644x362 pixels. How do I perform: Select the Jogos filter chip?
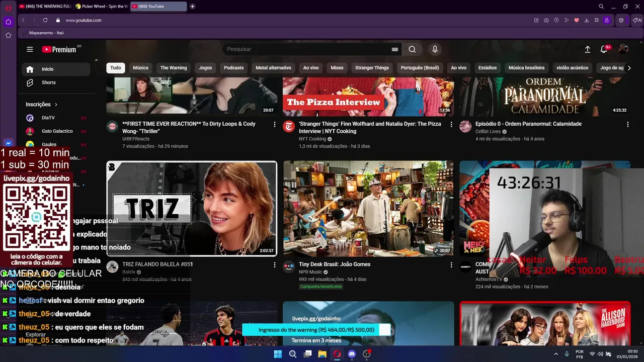pos(205,68)
